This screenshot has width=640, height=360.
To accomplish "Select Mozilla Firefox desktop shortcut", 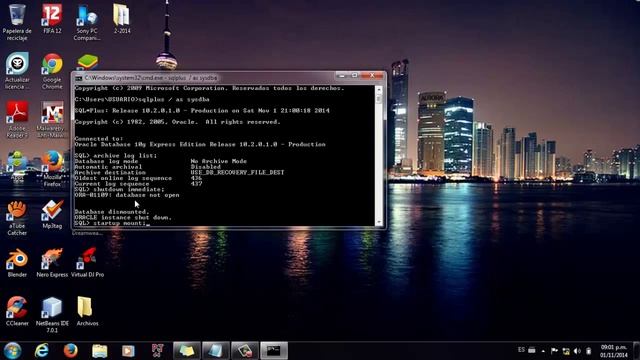I will click(52, 169).
